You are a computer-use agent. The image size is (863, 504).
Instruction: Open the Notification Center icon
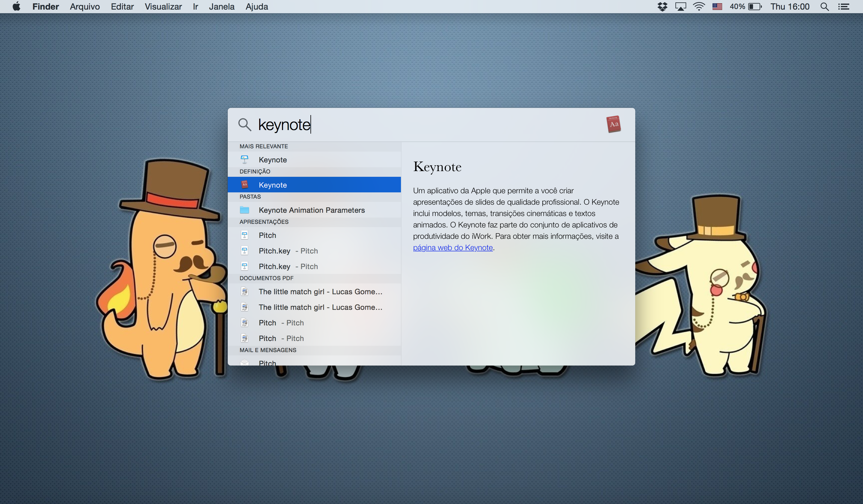pos(844,7)
